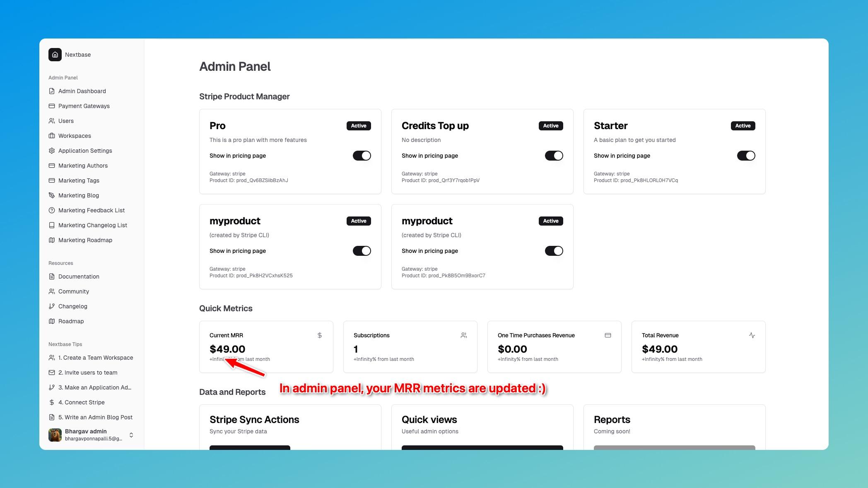Toggle Show in pricing page for Credits Top up
This screenshot has width=868, height=488.
click(x=554, y=156)
